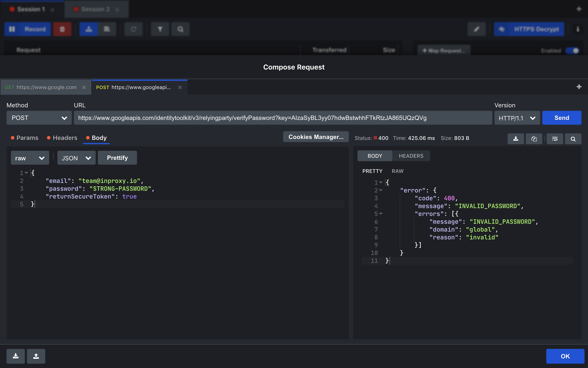Toggle the Enabled switch
Viewport: 588px width, 368px height.
[572, 51]
